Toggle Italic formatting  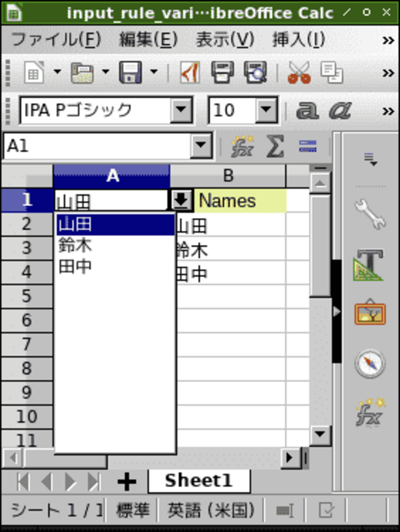340,110
